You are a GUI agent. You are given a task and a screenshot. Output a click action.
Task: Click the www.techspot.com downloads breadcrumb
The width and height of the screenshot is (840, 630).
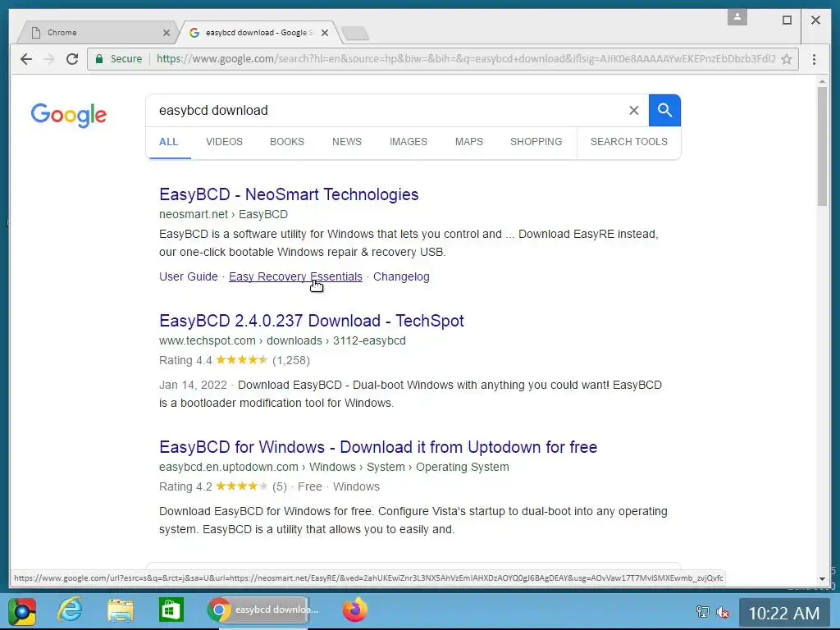pyautogui.click(x=282, y=340)
